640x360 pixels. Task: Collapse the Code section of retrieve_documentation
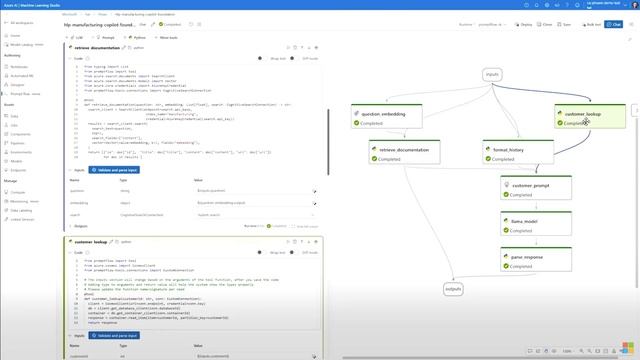71,58
